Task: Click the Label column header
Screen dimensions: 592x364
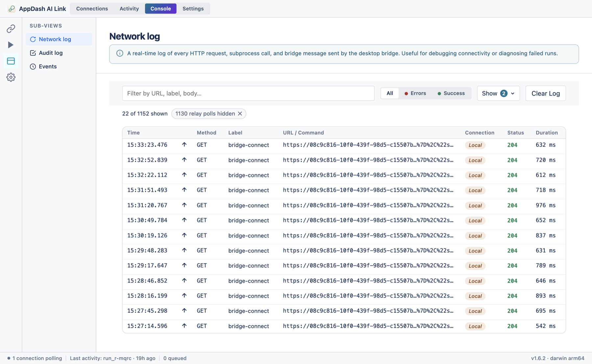Action: point(235,133)
